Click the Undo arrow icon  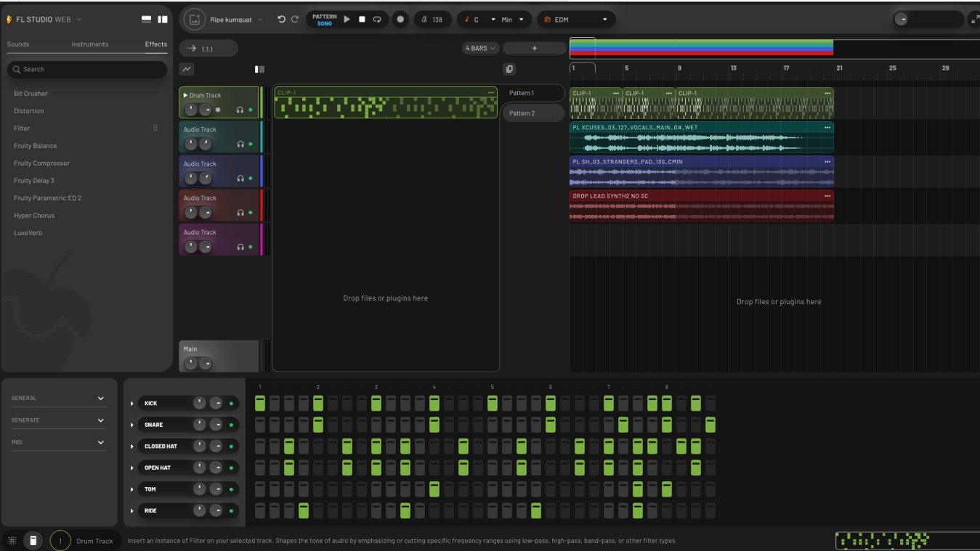[281, 20]
